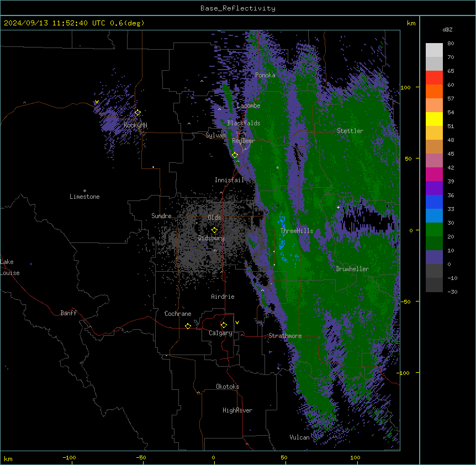Click the Strathmore label
476x465 pixels.
click(285, 336)
